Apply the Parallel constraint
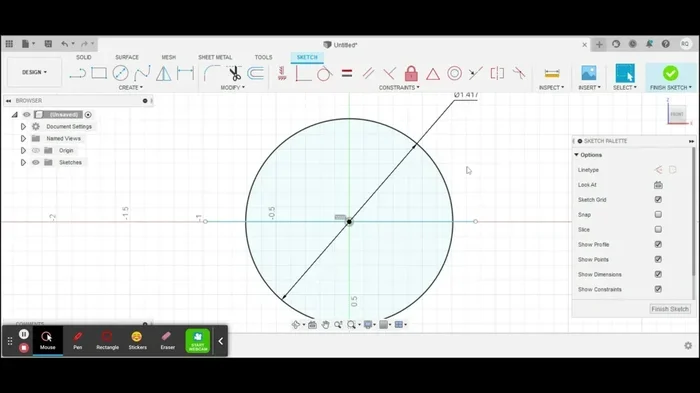This screenshot has width=700, height=393. click(368, 73)
